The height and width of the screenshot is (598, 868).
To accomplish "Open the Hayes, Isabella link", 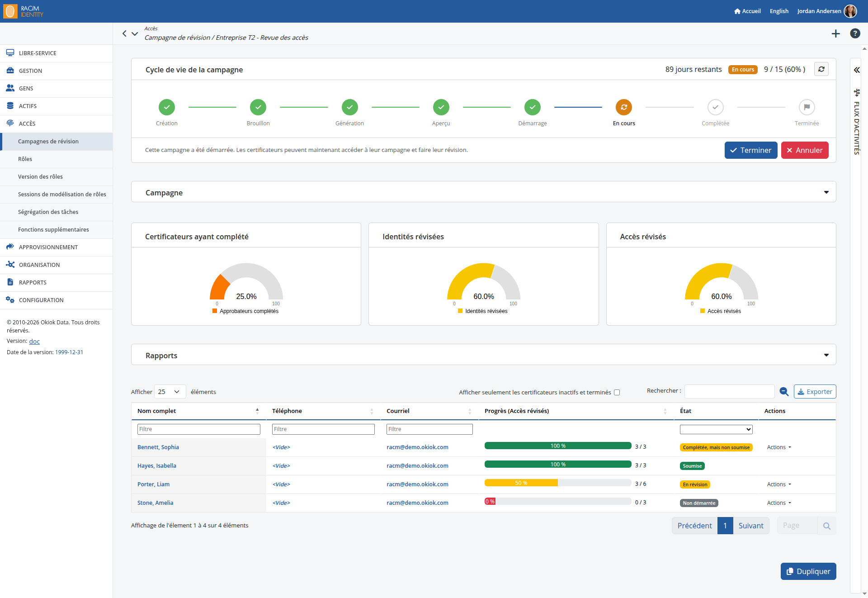I will tap(157, 466).
